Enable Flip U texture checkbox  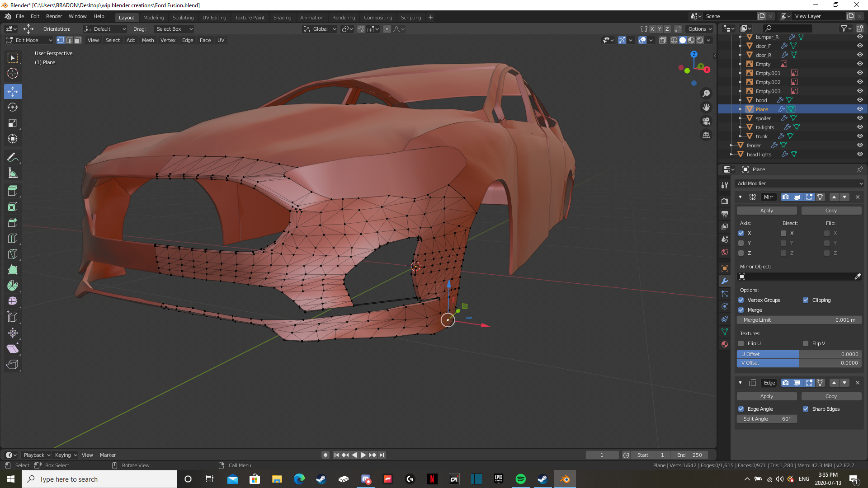pos(741,343)
